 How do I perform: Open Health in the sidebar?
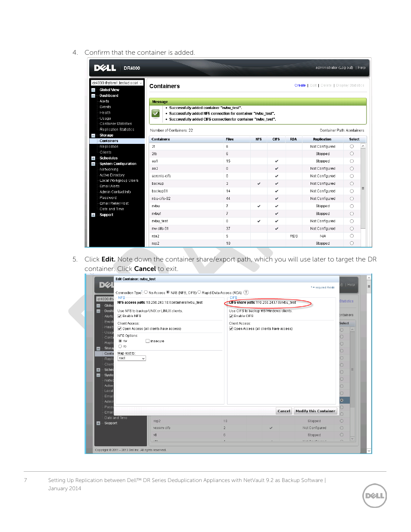(x=105, y=112)
